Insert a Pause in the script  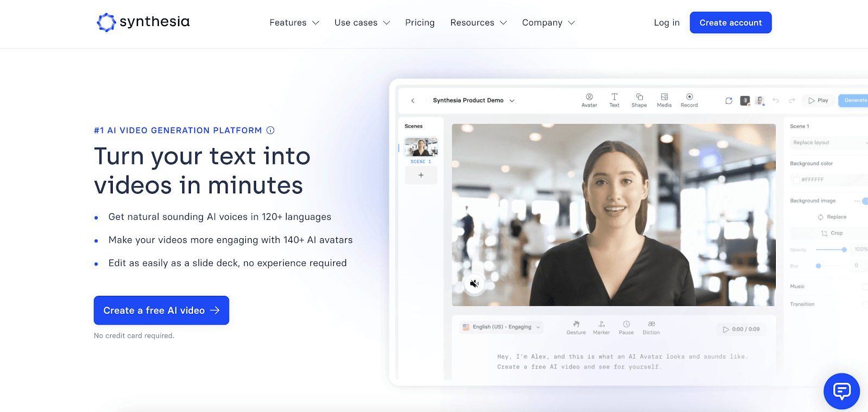(x=626, y=327)
